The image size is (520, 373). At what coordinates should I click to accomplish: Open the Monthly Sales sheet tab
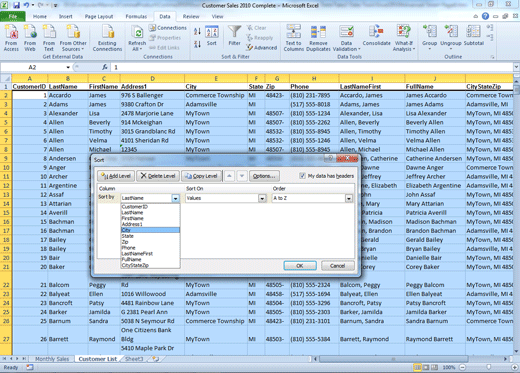click(x=52, y=359)
